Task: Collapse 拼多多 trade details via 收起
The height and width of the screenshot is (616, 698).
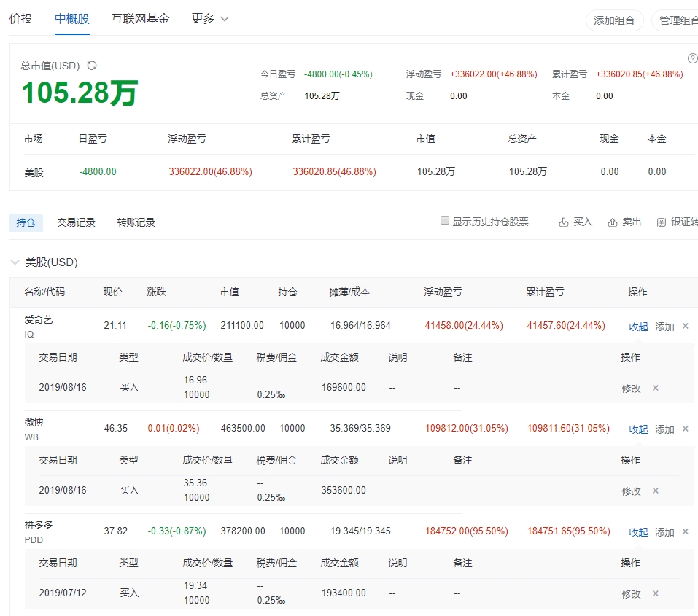Action: (638, 532)
